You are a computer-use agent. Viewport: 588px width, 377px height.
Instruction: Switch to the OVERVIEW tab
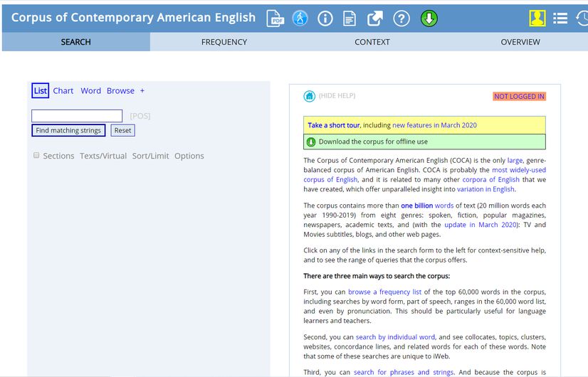point(520,42)
